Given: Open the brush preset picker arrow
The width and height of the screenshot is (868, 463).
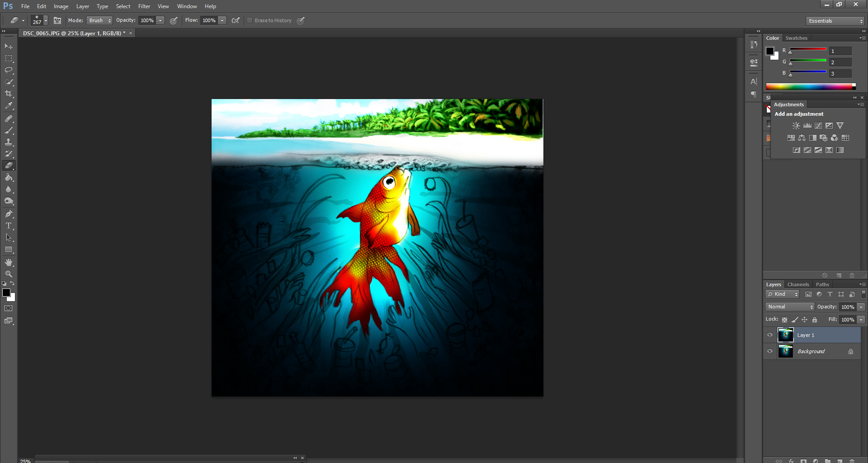Looking at the screenshot, I should click(x=46, y=20).
